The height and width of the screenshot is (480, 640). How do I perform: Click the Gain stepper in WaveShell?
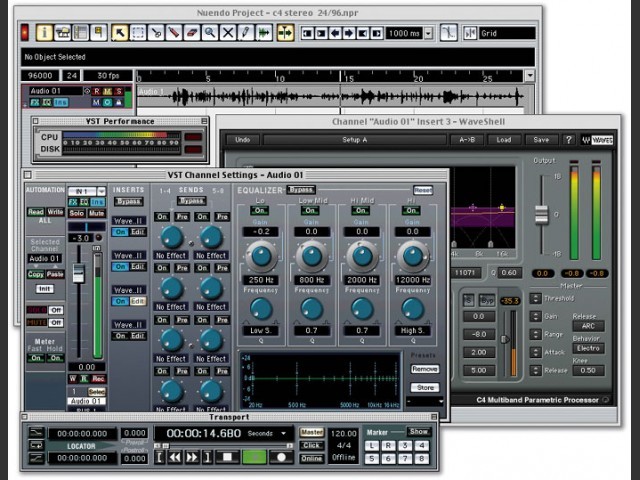536,316
